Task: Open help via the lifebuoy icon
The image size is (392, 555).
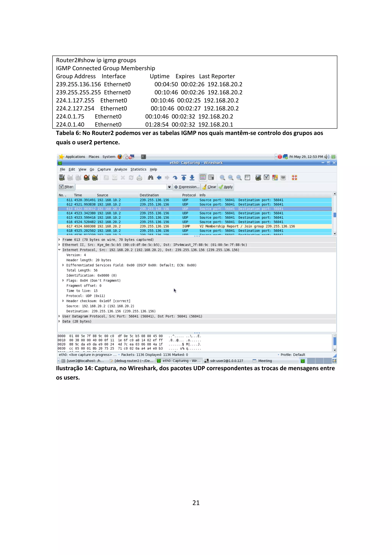Action: click(294, 178)
